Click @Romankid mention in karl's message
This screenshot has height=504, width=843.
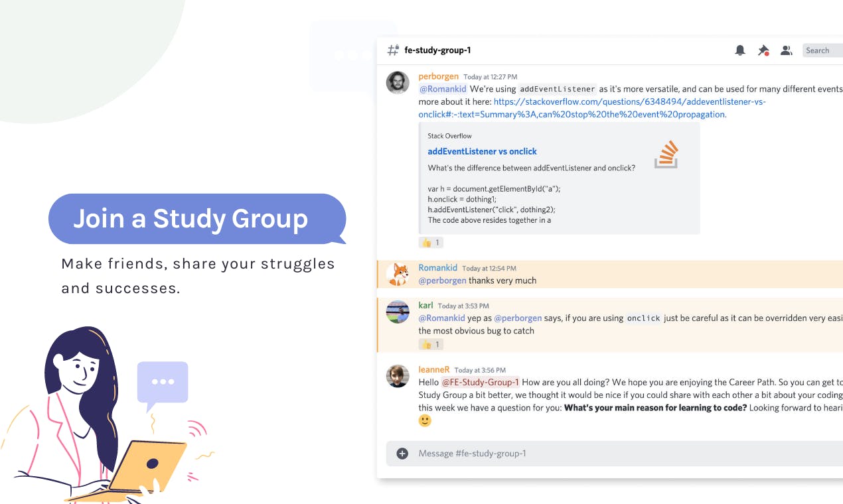pyautogui.click(x=441, y=318)
